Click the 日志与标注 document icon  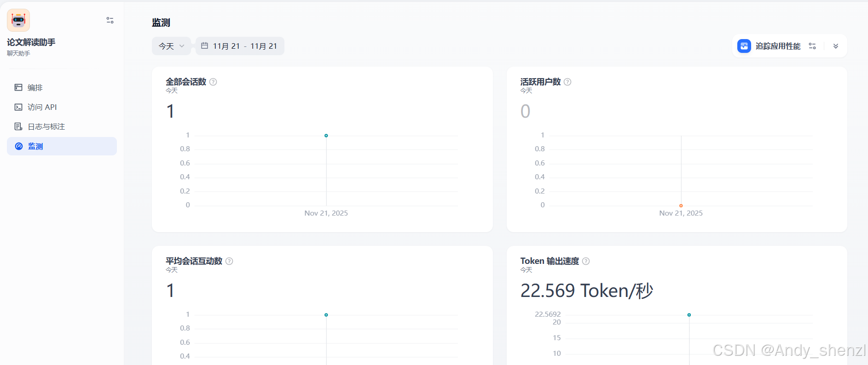(x=18, y=126)
